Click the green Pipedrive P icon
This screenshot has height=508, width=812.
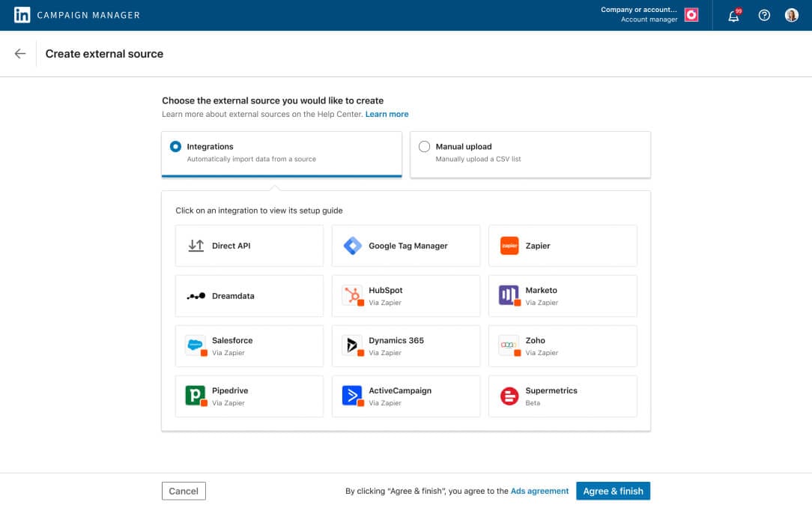pyautogui.click(x=196, y=396)
